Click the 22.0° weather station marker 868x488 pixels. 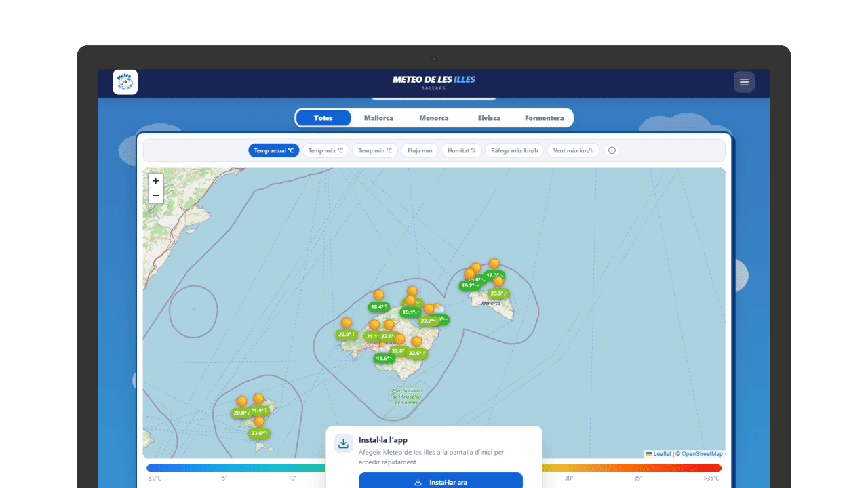[346, 334]
